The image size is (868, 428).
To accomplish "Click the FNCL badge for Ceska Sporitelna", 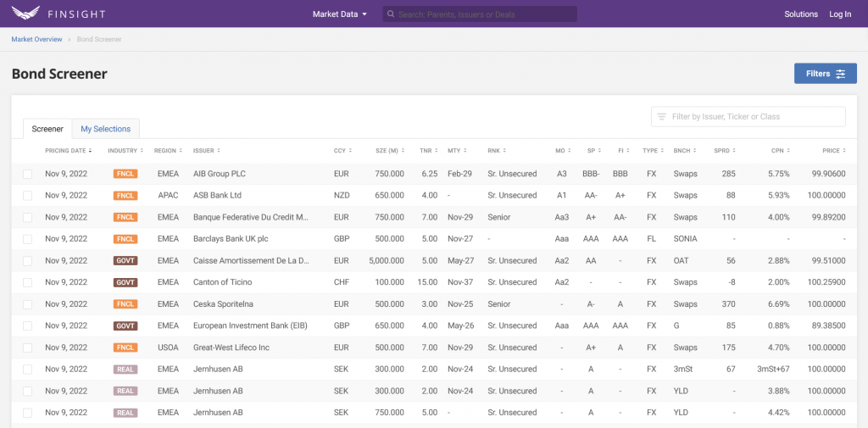I will (x=125, y=304).
